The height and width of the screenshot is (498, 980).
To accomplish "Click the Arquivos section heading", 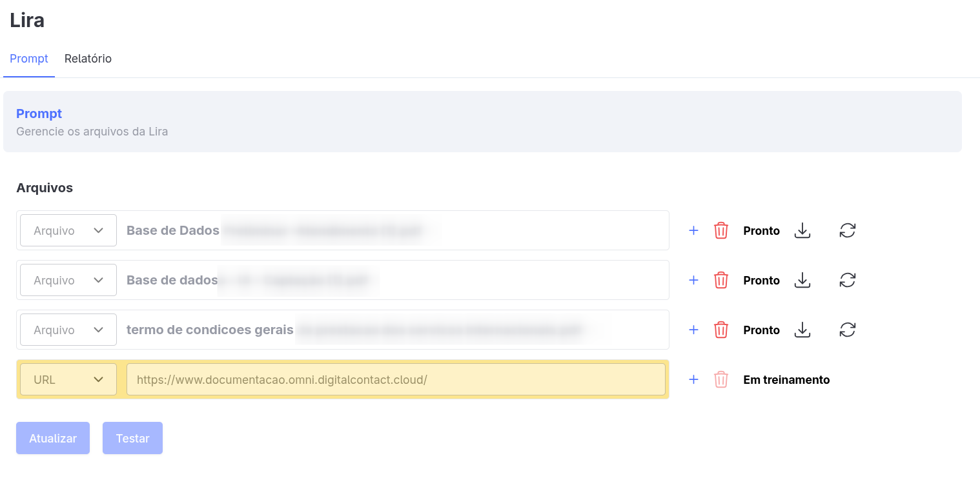I will pos(45,188).
